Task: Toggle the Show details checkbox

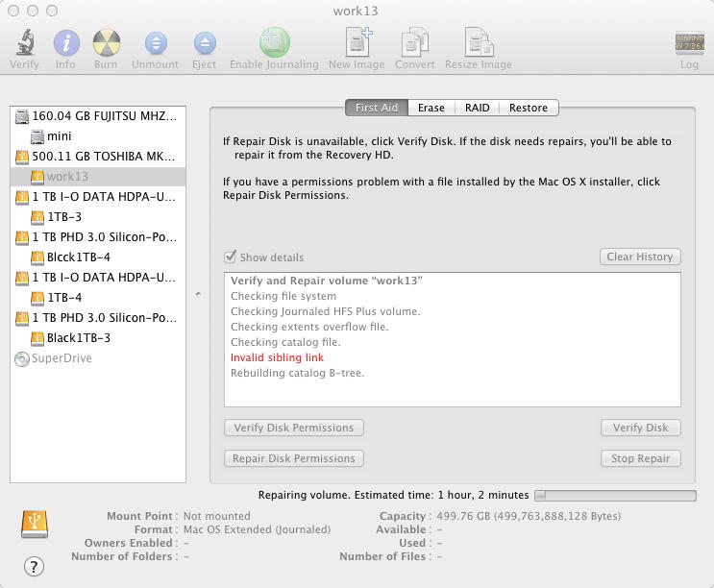Action: click(x=231, y=257)
